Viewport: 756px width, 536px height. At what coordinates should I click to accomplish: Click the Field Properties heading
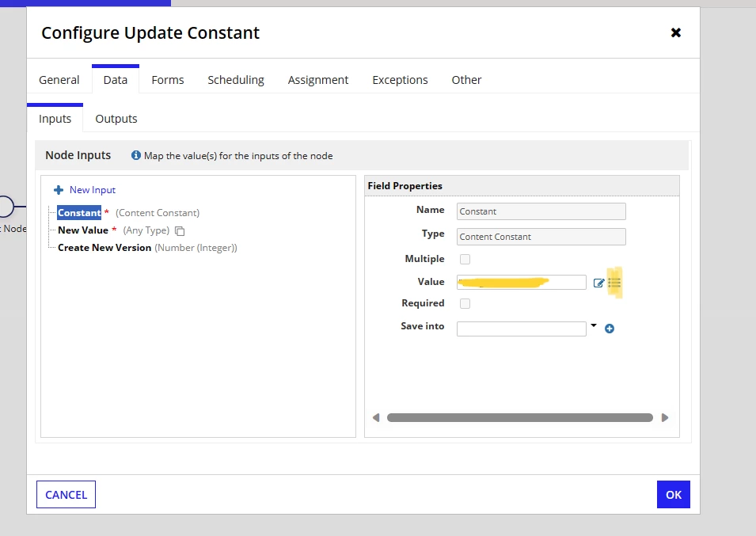405,185
